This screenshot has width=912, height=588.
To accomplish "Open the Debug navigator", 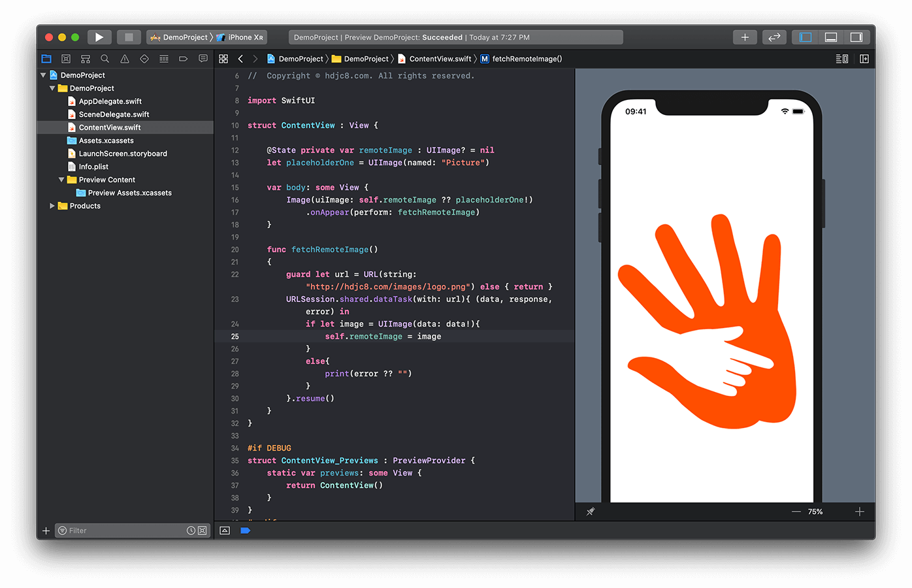I will coord(164,59).
